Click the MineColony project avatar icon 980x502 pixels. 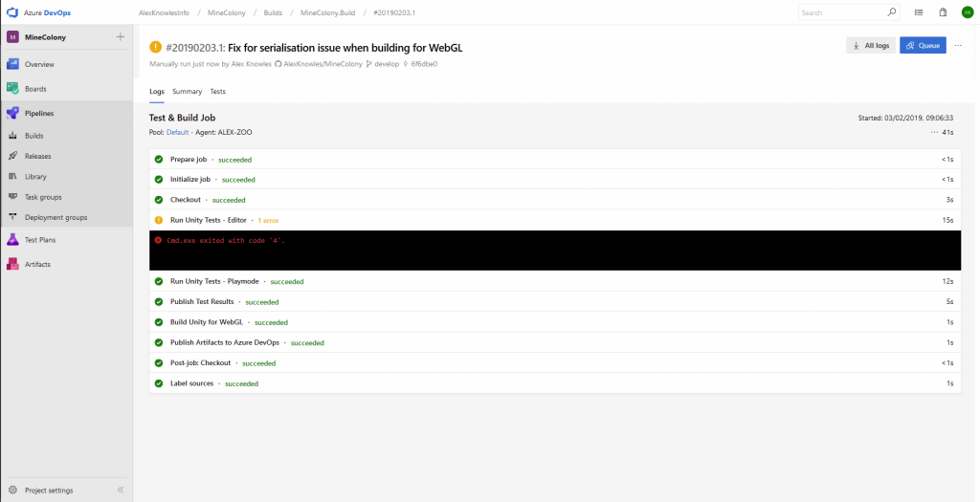[11, 37]
